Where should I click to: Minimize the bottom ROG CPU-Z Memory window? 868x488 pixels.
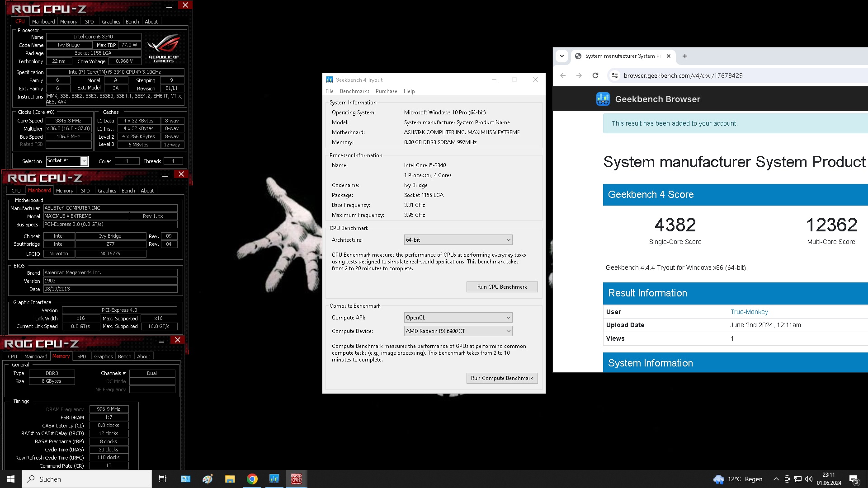point(161,342)
